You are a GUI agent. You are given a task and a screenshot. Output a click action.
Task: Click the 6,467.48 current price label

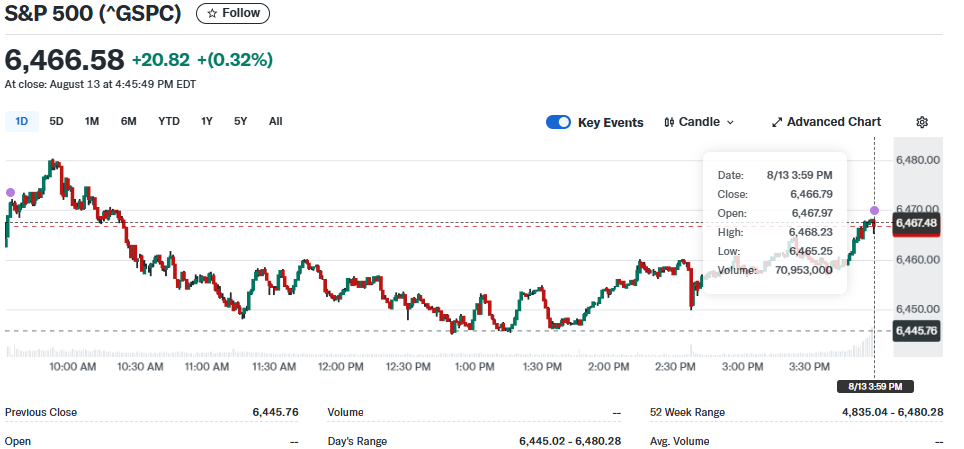pos(917,223)
